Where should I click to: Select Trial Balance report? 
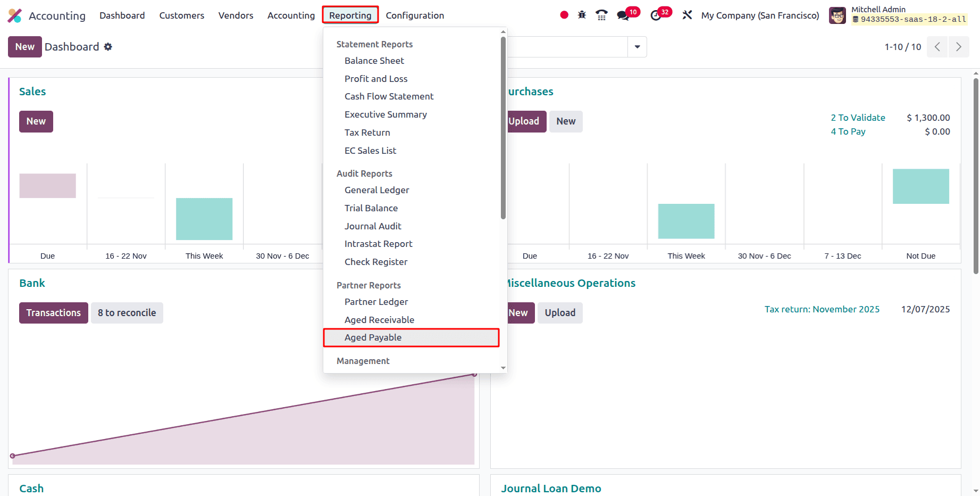[x=412, y=208]
